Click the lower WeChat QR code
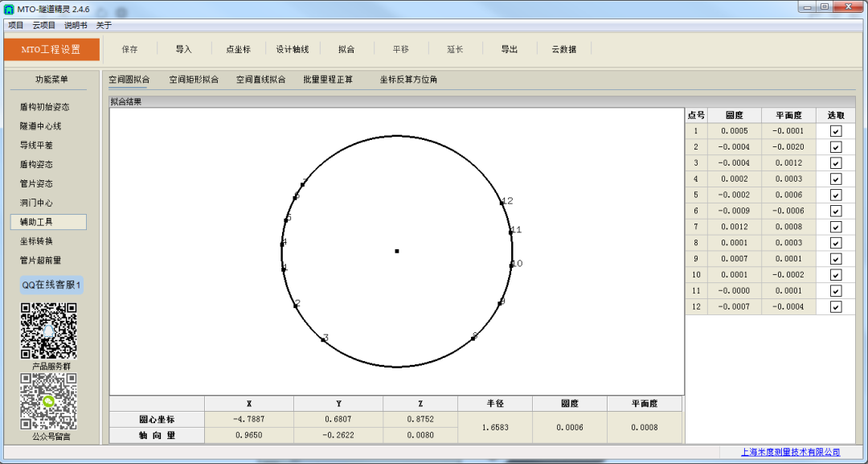 (x=48, y=401)
